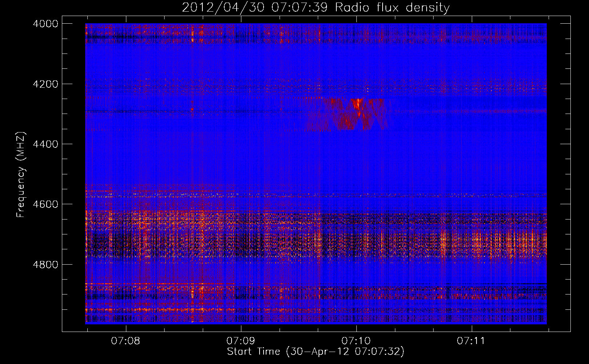Select the 4000 frequency tick label
The height and width of the screenshot is (364, 589).
(x=46, y=24)
